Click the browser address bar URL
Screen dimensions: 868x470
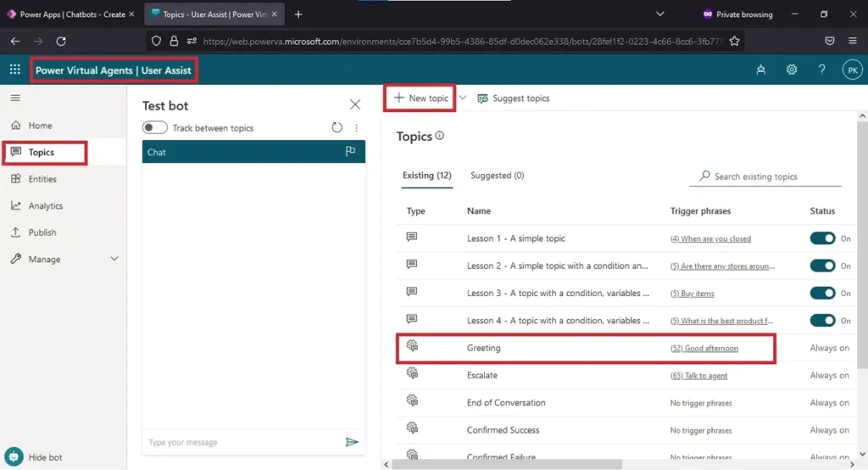462,41
